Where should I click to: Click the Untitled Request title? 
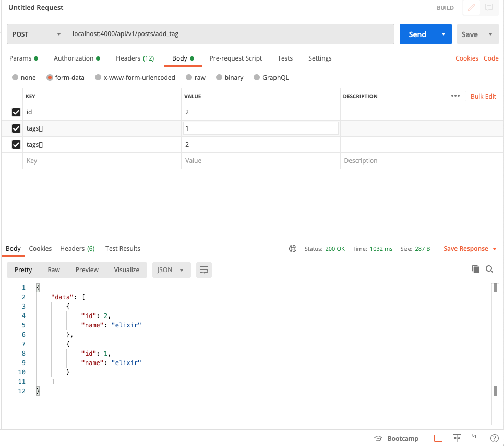tap(35, 7)
